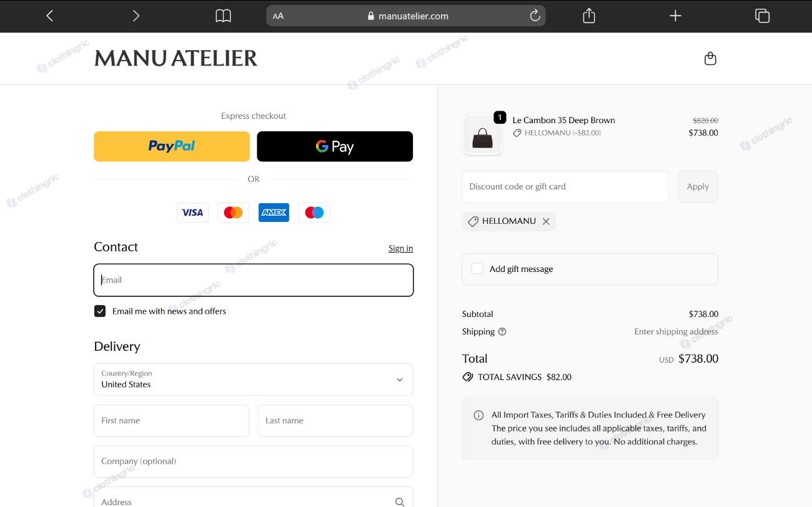
Task: Click the First name field
Action: [171, 421]
